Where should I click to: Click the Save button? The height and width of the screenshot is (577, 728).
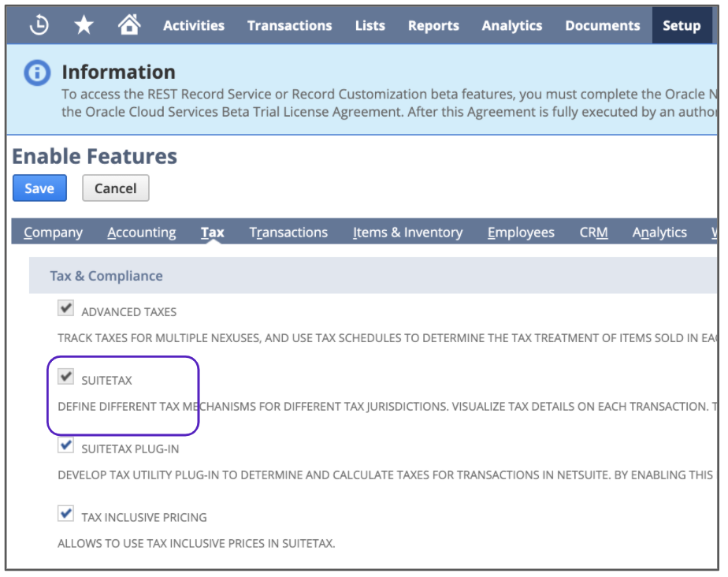39,188
